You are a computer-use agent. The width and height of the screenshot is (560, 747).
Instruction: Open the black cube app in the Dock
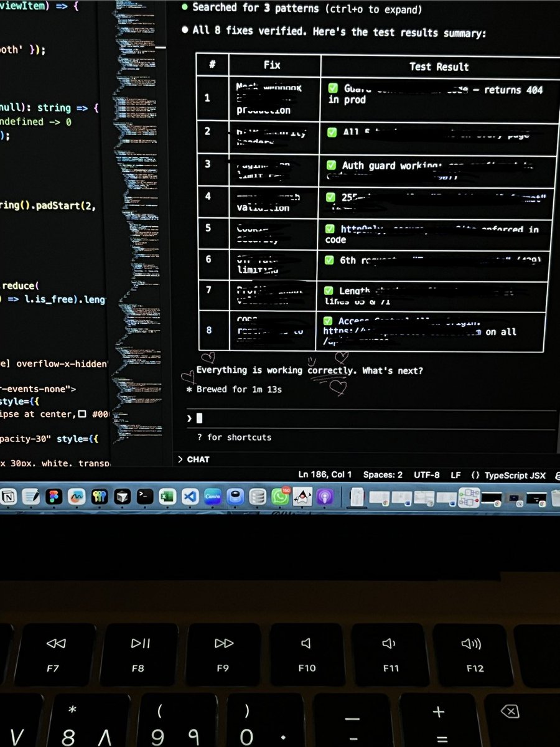click(123, 496)
